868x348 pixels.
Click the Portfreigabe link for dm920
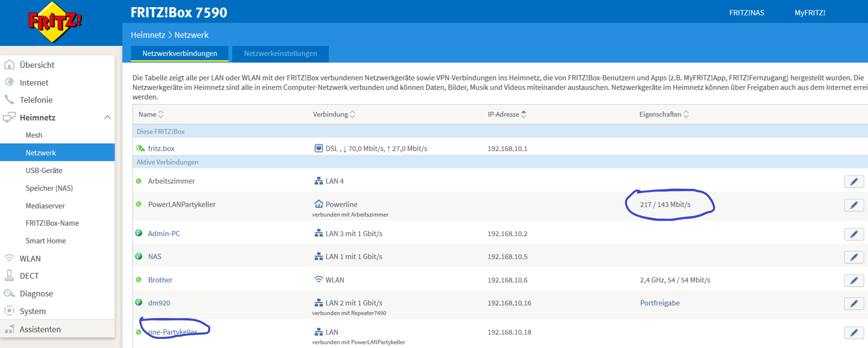[x=660, y=303]
